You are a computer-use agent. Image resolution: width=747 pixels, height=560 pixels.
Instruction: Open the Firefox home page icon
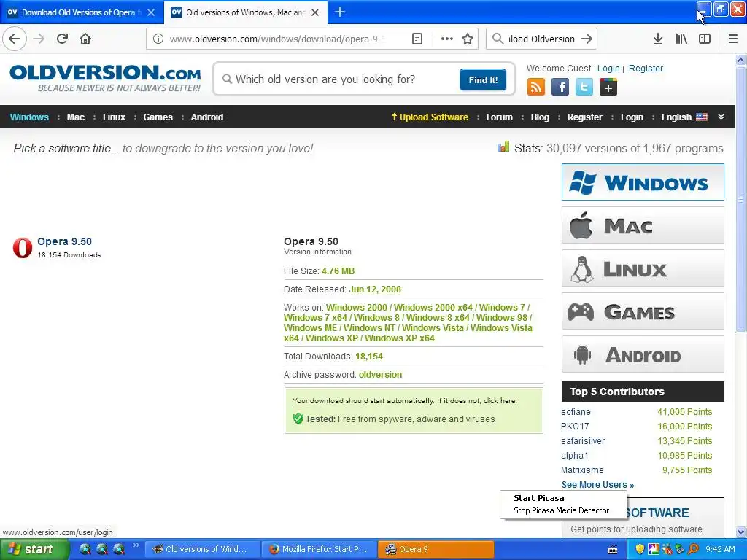coord(85,39)
